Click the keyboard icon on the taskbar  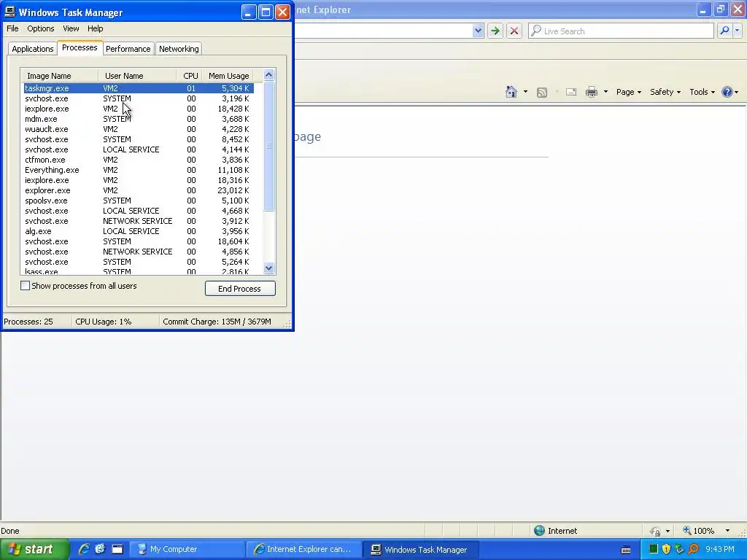click(626, 550)
